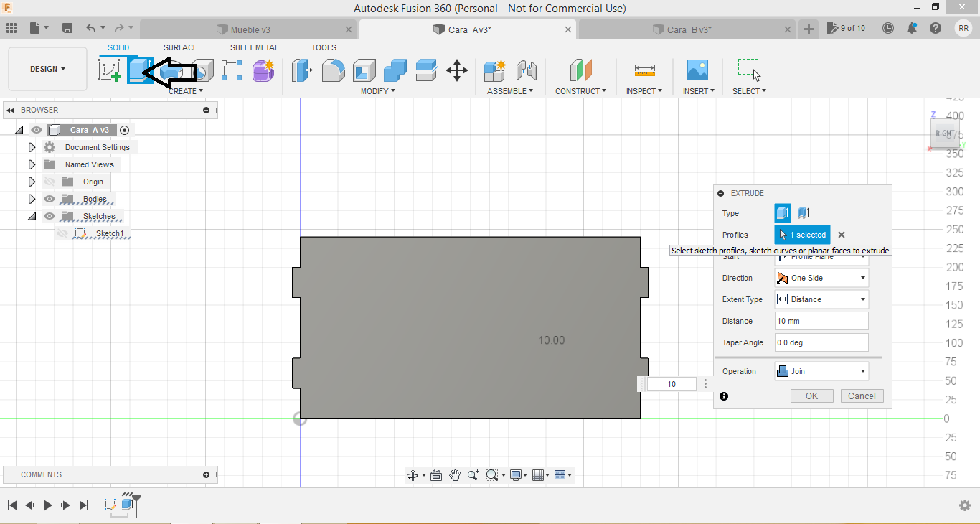Expand the Document Settings tree node
The height and width of the screenshot is (524, 980).
pyautogui.click(x=32, y=147)
